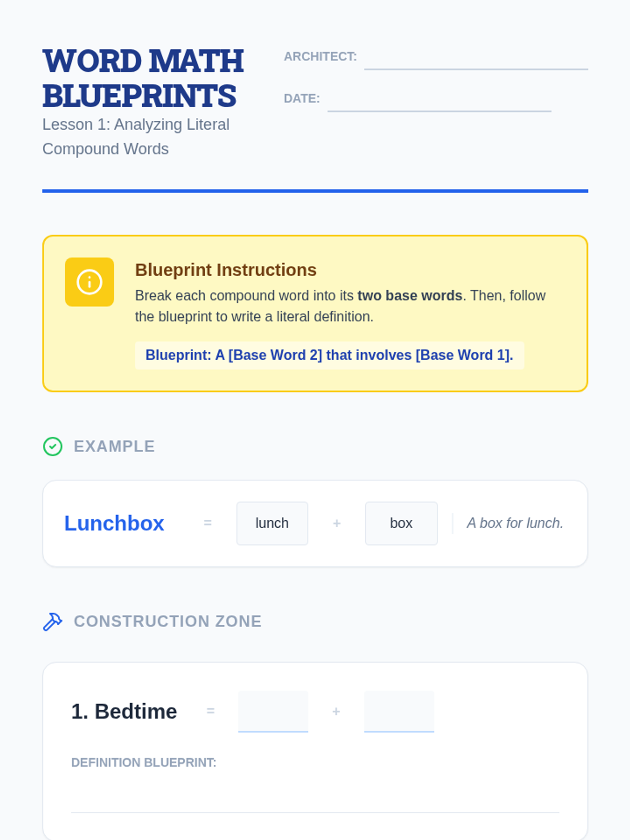Click the blueprint formula highlighted text

(329, 355)
